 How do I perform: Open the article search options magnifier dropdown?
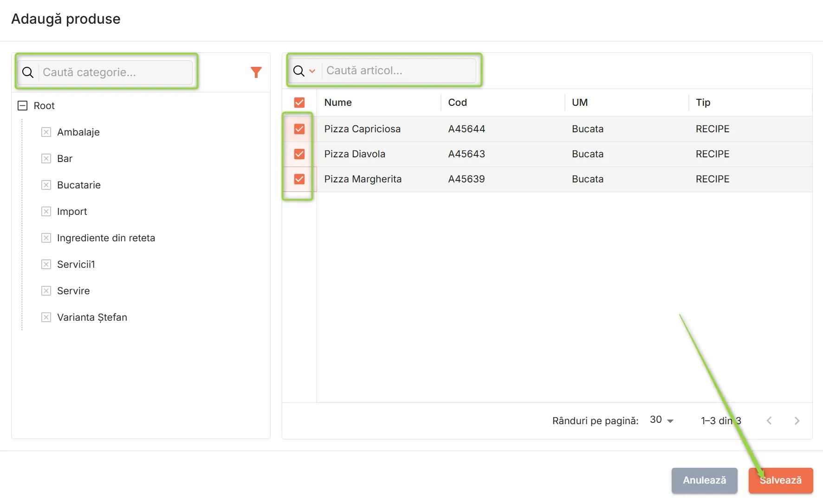click(x=305, y=71)
